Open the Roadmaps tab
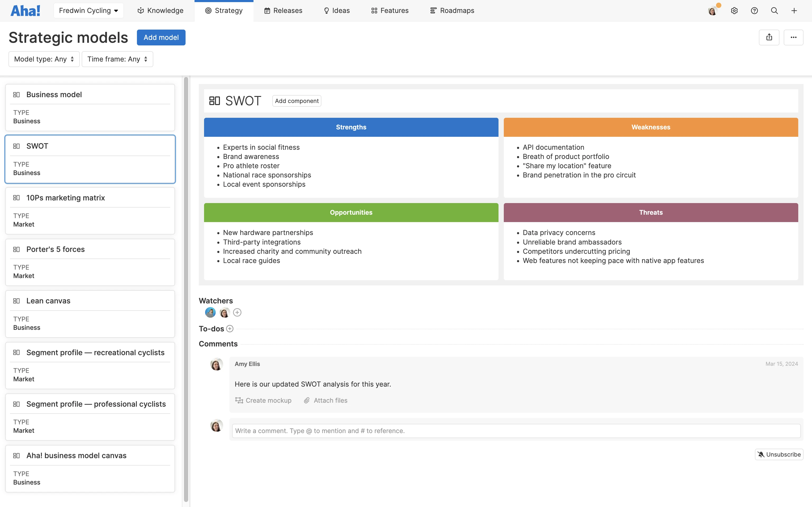Screen dimensions: 812x507 click(452, 11)
